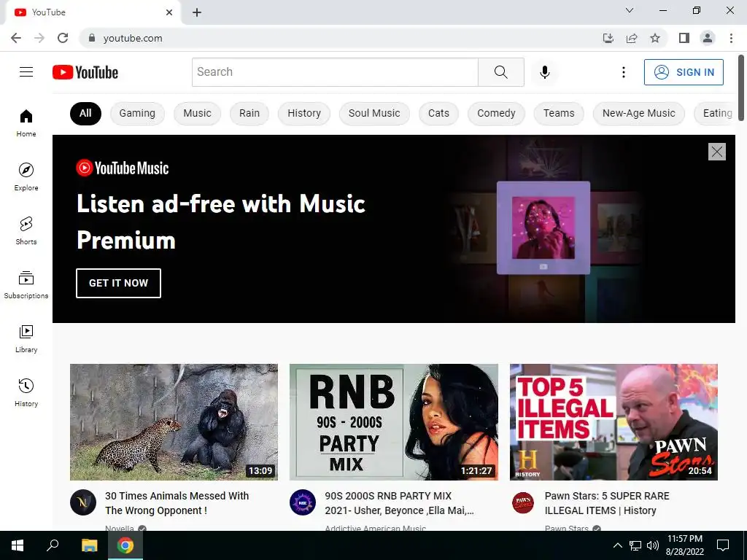The image size is (747, 560).
Task: Select the Comedy filter chip
Action: click(x=496, y=113)
